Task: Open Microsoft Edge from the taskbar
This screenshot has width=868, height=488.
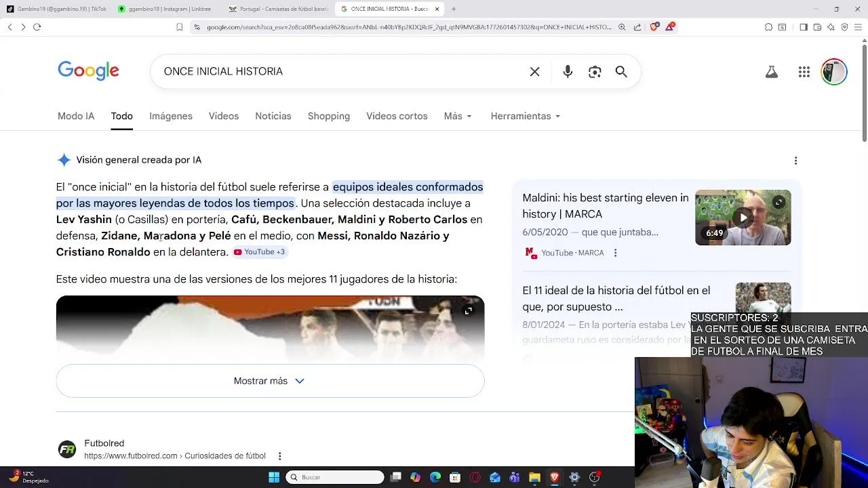Action: (435, 477)
